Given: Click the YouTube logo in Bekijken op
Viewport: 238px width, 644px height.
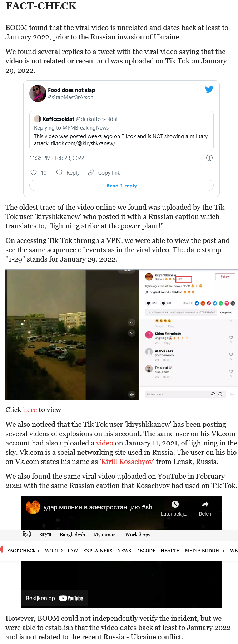Looking at the screenshot, I should click(71, 598).
